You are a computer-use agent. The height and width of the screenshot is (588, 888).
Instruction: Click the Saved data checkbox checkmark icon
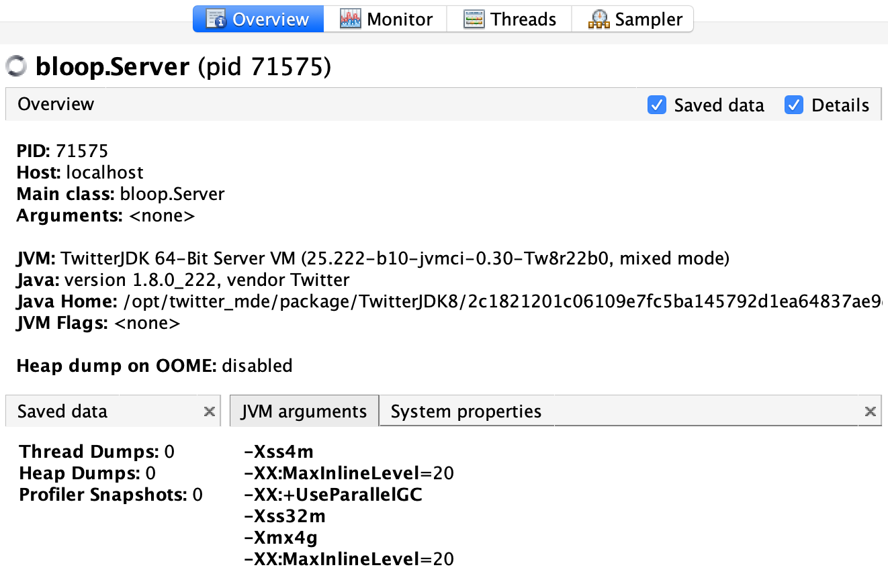point(656,105)
